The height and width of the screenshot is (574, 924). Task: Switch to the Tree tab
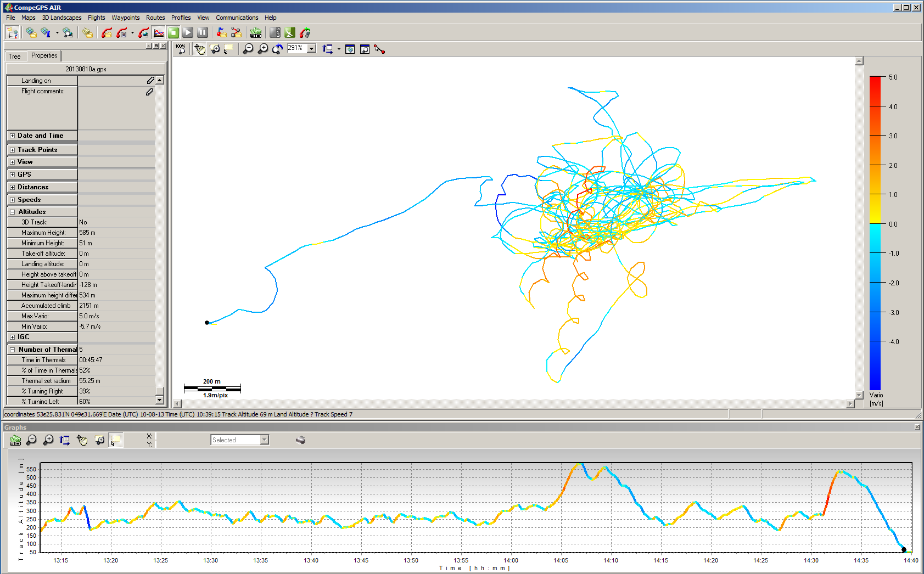coord(15,56)
